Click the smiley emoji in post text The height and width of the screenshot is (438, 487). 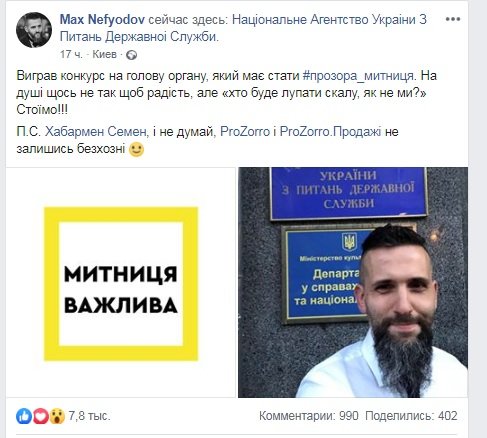tap(136, 149)
